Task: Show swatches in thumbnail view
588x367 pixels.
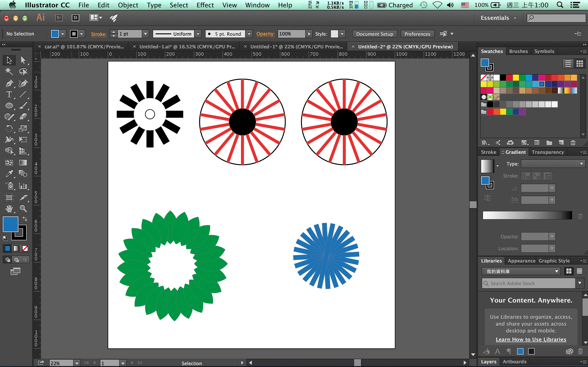Action: tap(580, 64)
